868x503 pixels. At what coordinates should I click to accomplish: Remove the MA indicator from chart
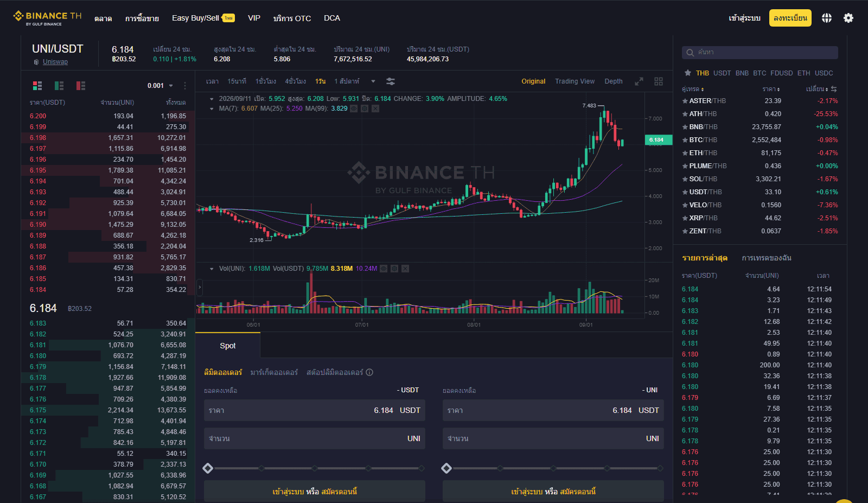(x=375, y=109)
